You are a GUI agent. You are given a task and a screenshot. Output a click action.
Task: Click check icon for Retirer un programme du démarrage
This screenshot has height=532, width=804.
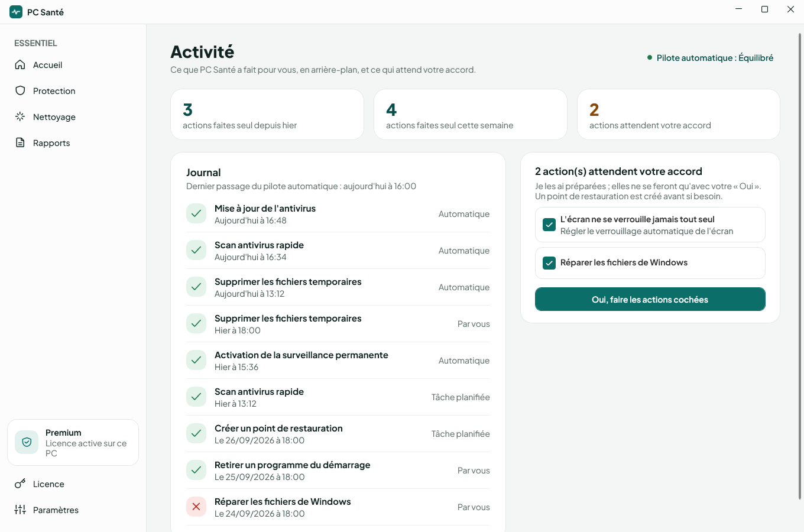pos(196,471)
